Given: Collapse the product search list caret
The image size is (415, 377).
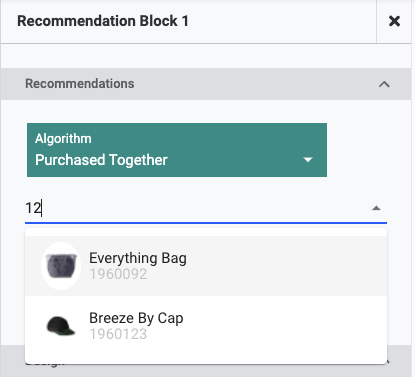Looking at the screenshot, I should click(376, 208).
